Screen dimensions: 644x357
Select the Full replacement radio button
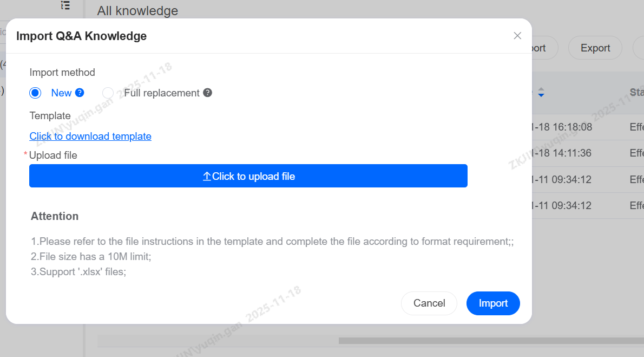point(108,93)
